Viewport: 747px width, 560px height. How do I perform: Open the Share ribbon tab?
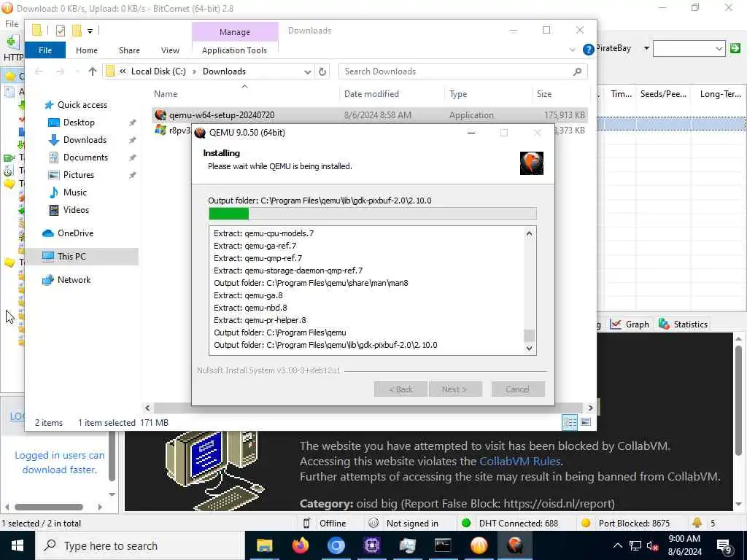coord(129,50)
